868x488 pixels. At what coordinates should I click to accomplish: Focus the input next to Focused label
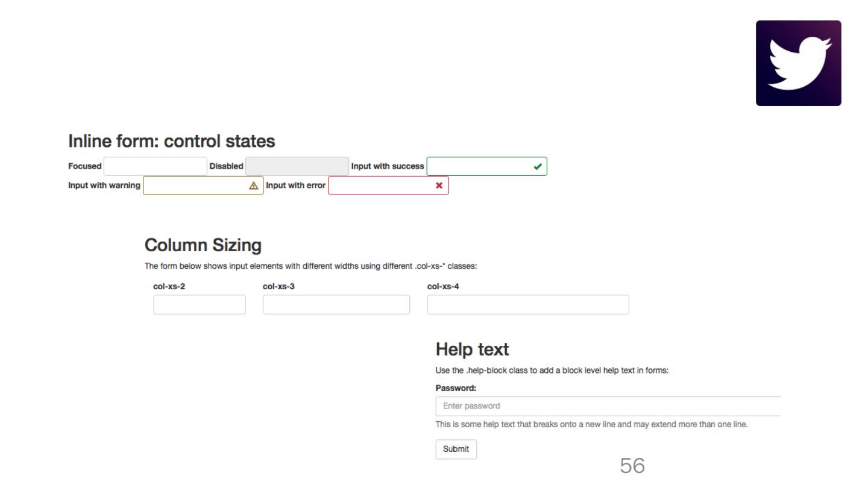[x=155, y=166]
